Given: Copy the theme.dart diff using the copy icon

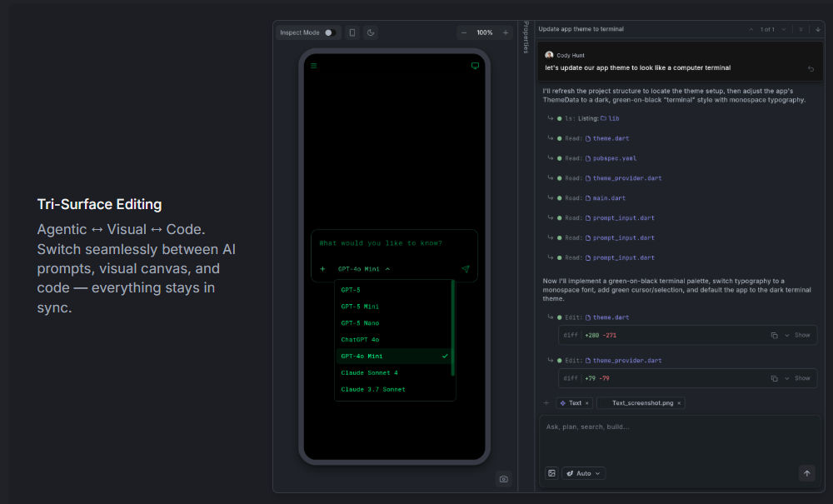Looking at the screenshot, I should 773,335.
